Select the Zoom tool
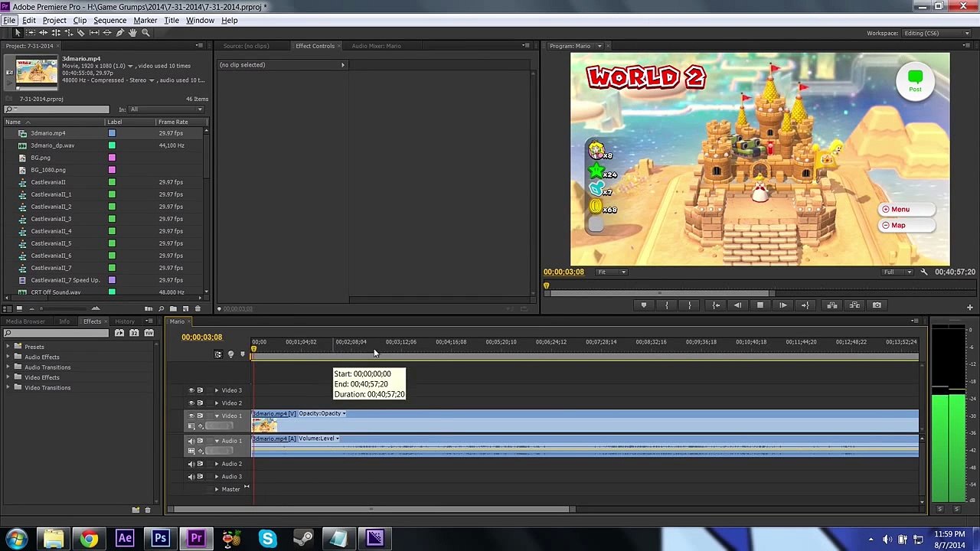 click(x=145, y=33)
